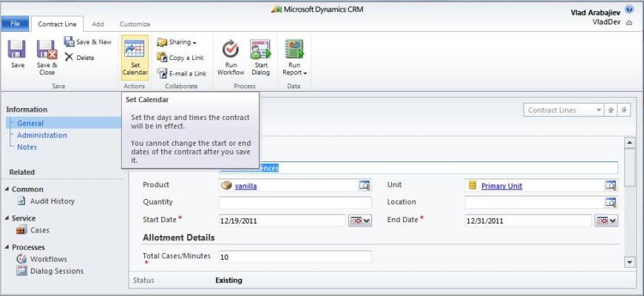Click the form scrollbar up arrow
This screenshot has width=644, height=296.
[x=629, y=143]
